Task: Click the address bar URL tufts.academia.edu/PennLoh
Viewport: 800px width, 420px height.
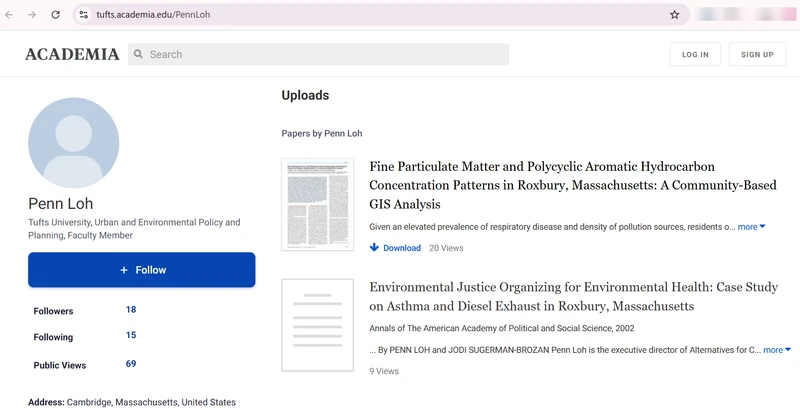Action: (x=153, y=15)
